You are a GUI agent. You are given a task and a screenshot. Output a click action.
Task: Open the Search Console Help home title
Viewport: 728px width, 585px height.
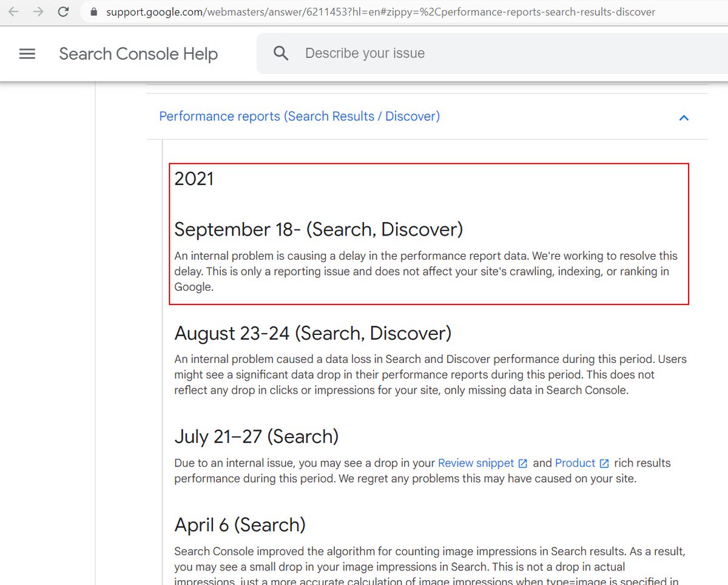(x=138, y=53)
